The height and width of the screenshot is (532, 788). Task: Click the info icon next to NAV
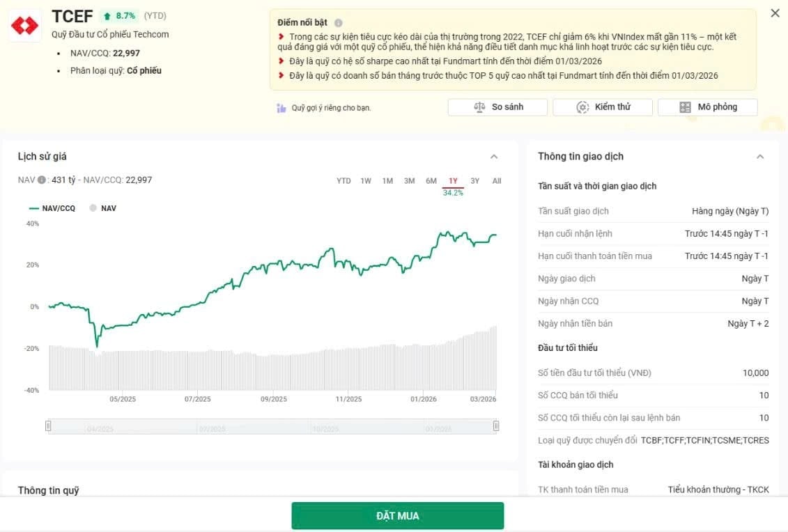pos(42,180)
